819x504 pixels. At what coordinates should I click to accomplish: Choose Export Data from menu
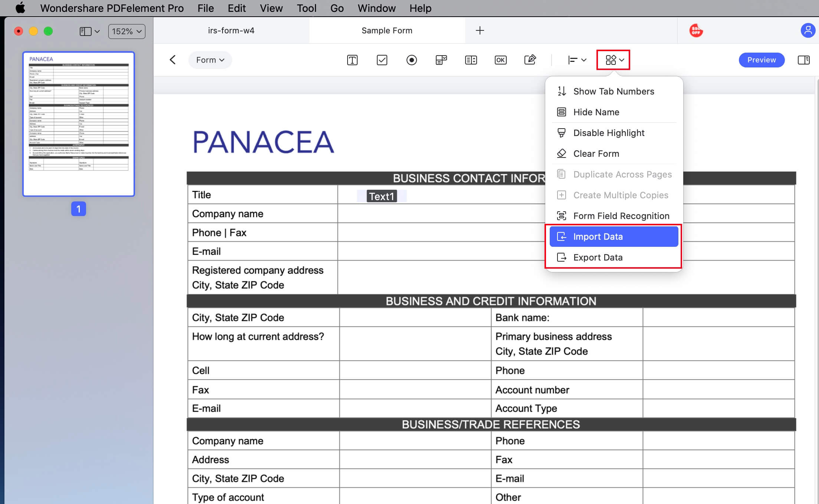pos(614,257)
